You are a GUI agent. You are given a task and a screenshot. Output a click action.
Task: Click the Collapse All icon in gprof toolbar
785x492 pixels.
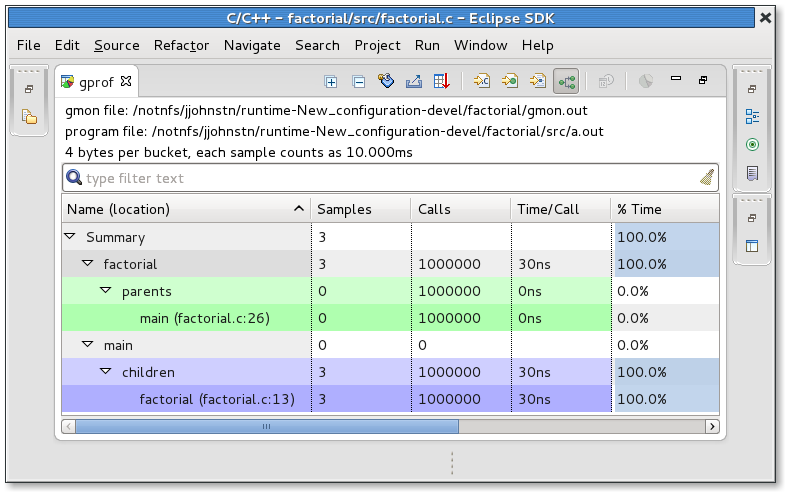(358, 82)
